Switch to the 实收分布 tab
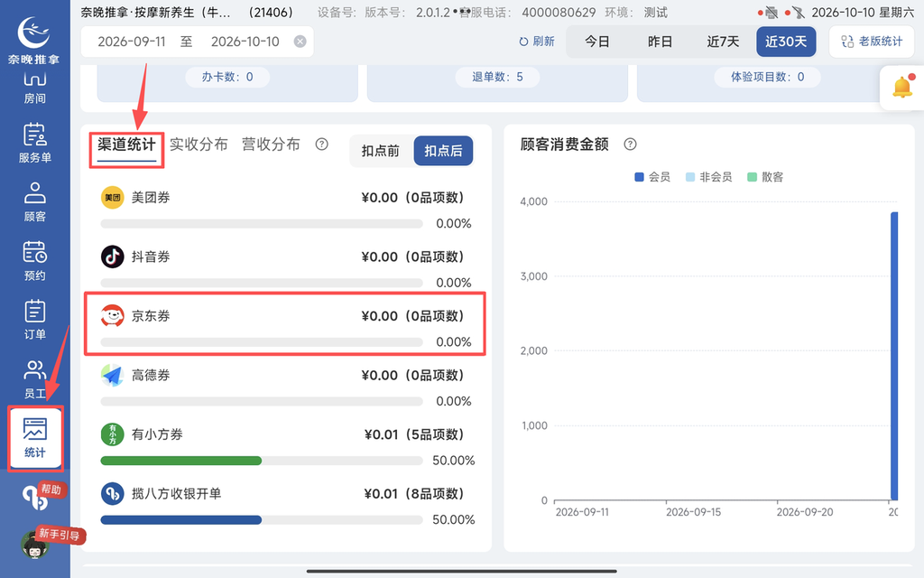Image resolution: width=924 pixels, height=578 pixels. point(199,144)
